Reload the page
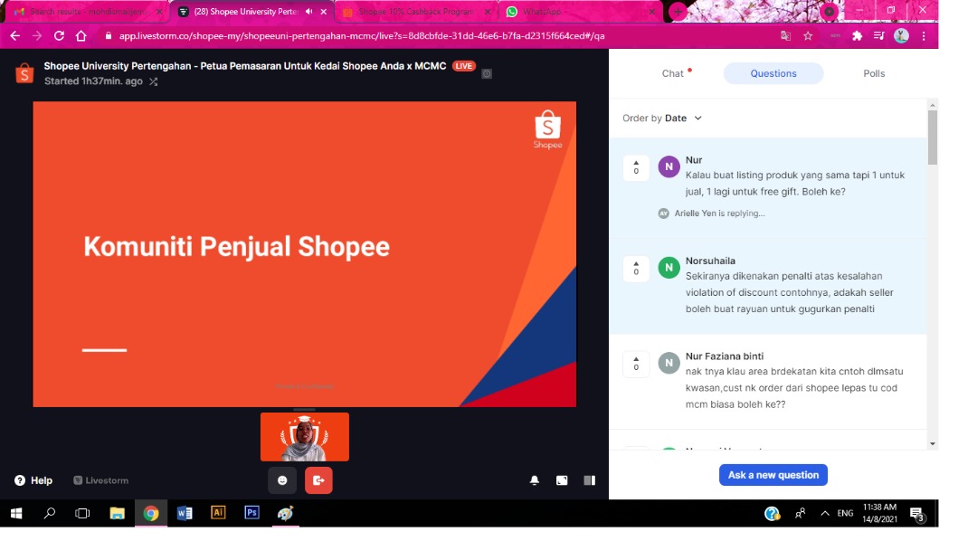Screen dimensions: 977x560 (59, 36)
